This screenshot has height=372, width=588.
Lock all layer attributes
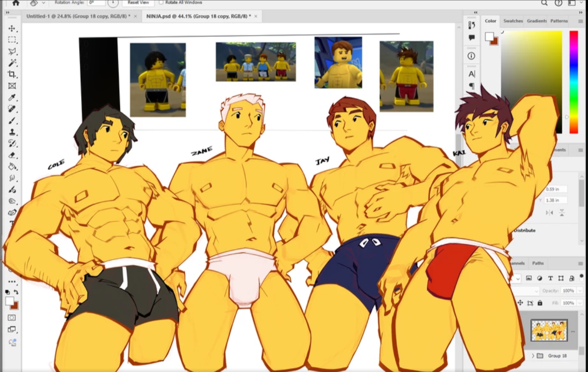click(540, 303)
